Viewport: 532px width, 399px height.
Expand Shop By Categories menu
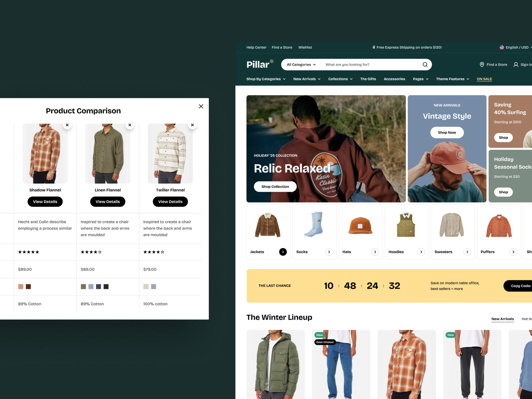click(266, 79)
